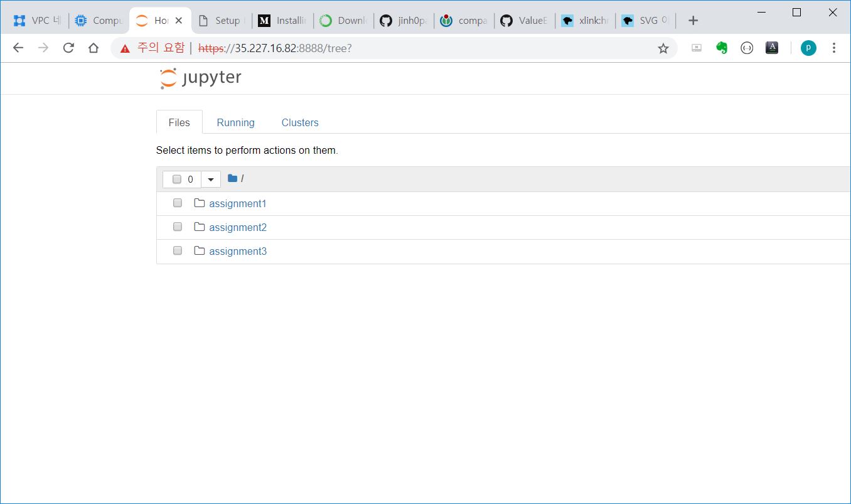Screen dimensions: 851x504
Task: Toggle the select-all checkbox
Action: pyautogui.click(x=177, y=180)
